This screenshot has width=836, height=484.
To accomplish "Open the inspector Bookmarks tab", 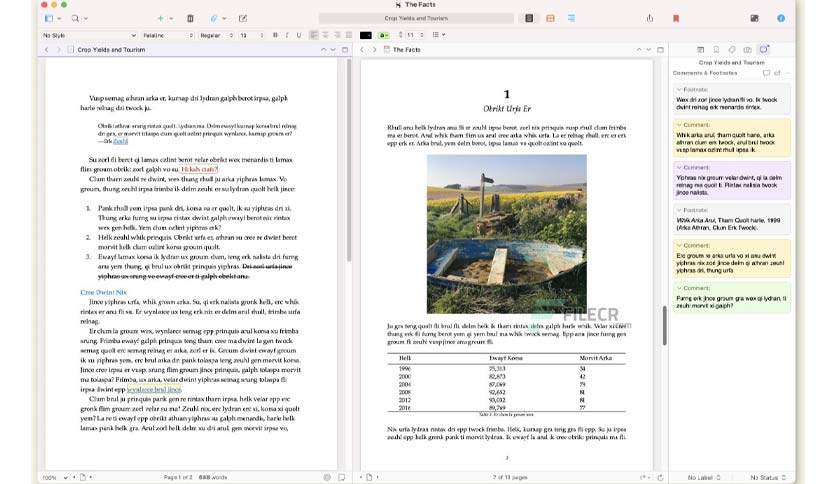I will coord(716,50).
